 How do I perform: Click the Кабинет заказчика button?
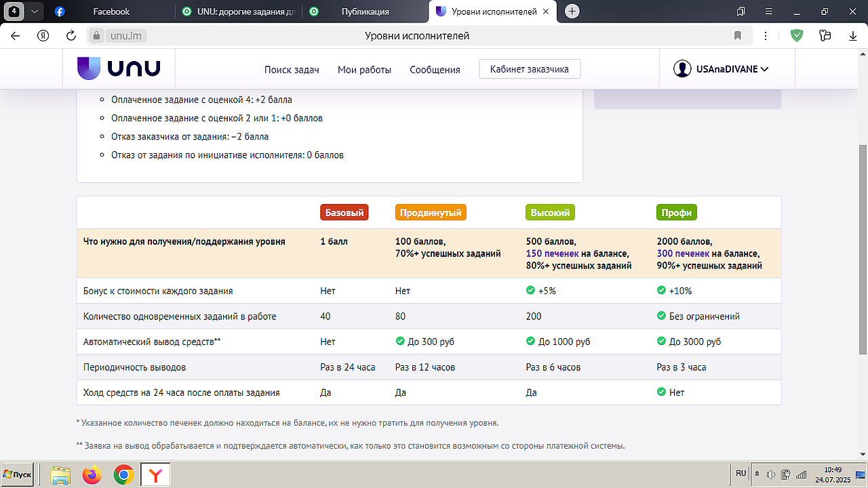pyautogui.click(x=530, y=69)
